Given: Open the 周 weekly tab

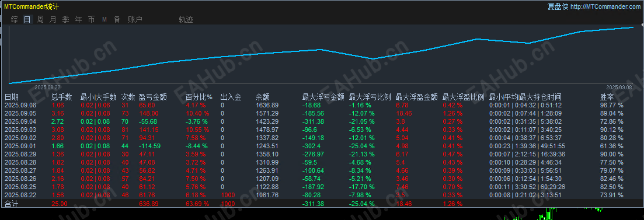Looking at the screenshot, I should 40,19.
